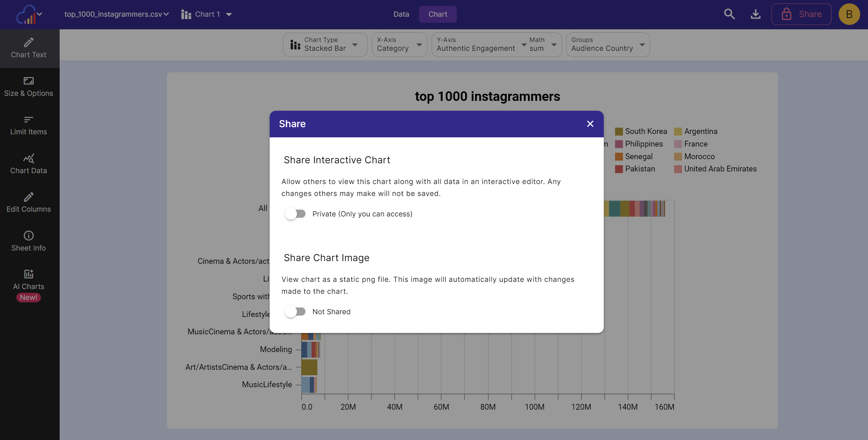Open the Size & Options panel
The height and width of the screenshot is (440, 868).
tap(29, 86)
